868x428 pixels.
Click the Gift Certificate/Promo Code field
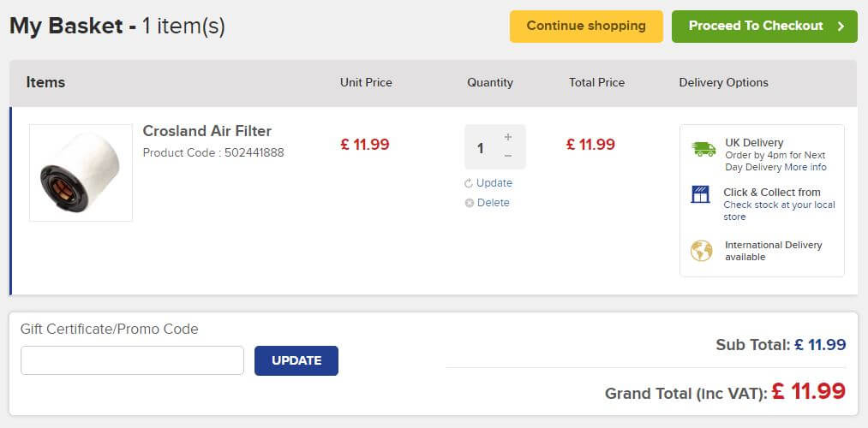(132, 360)
